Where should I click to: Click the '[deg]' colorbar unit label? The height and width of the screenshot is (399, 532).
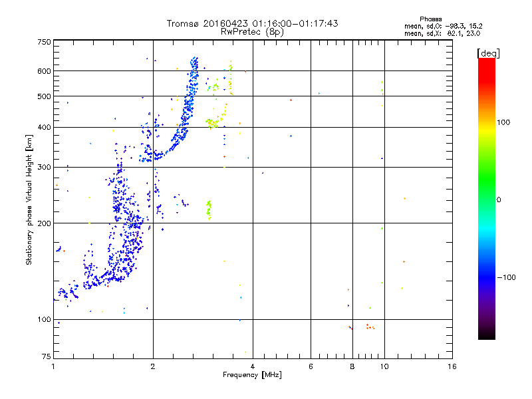point(488,53)
